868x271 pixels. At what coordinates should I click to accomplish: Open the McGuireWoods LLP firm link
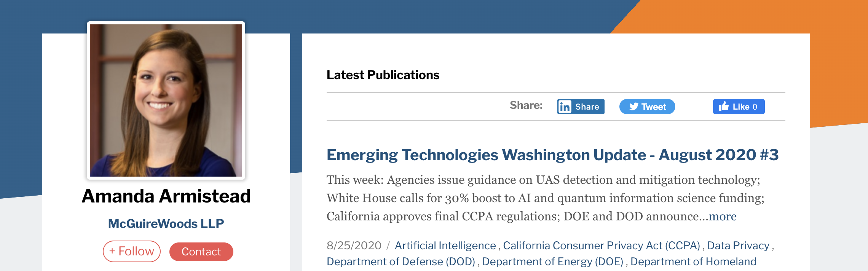[x=166, y=223]
